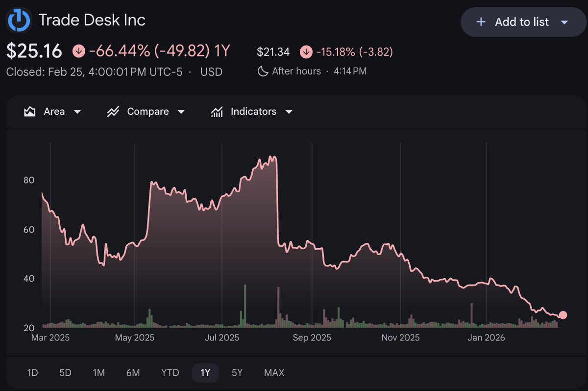The image size is (588, 391).
Task: Click the end-of-line price marker dot
Action: [x=563, y=315]
